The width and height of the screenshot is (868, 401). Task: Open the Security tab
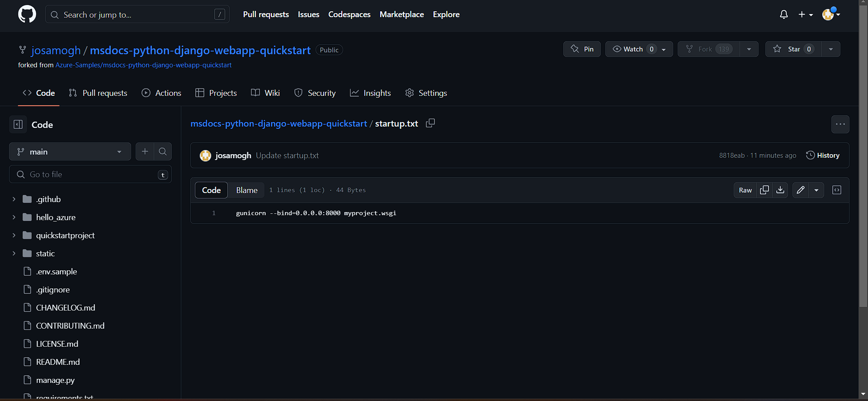[315, 93]
